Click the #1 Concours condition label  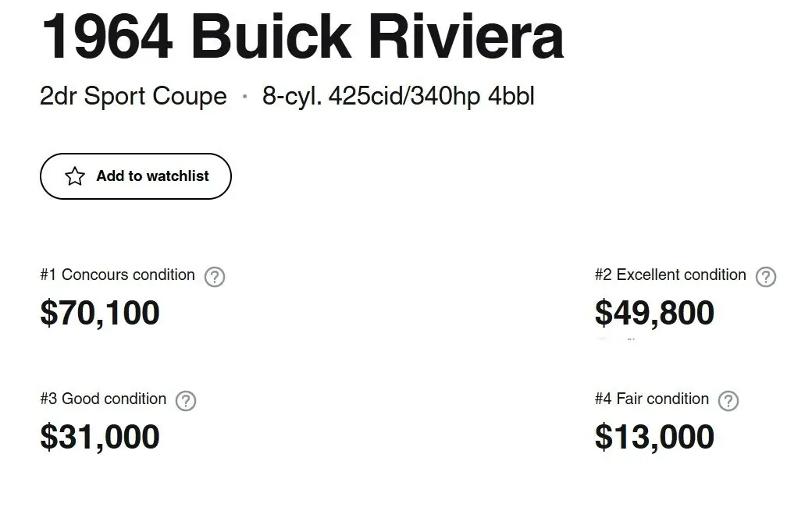coord(118,275)
